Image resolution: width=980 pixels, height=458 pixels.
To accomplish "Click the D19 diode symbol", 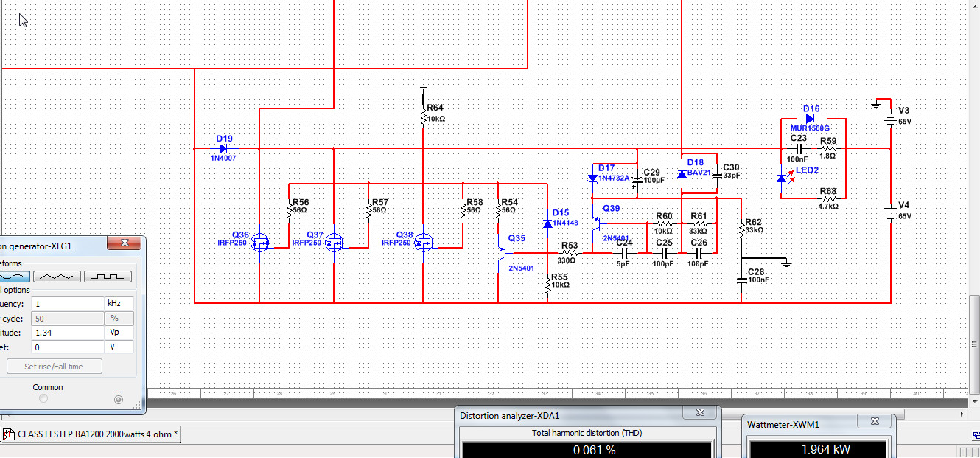I will pyautogui.click(x=223, y=148).
